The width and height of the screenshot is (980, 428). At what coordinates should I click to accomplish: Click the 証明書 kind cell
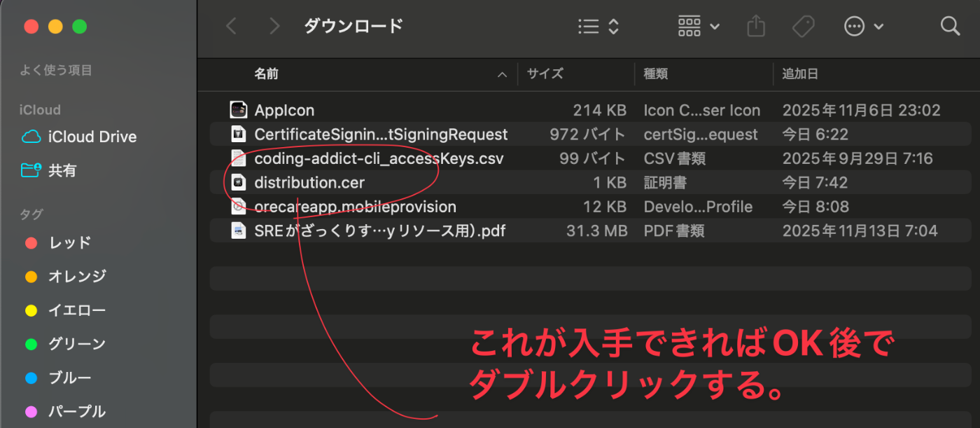coord(665,182)
